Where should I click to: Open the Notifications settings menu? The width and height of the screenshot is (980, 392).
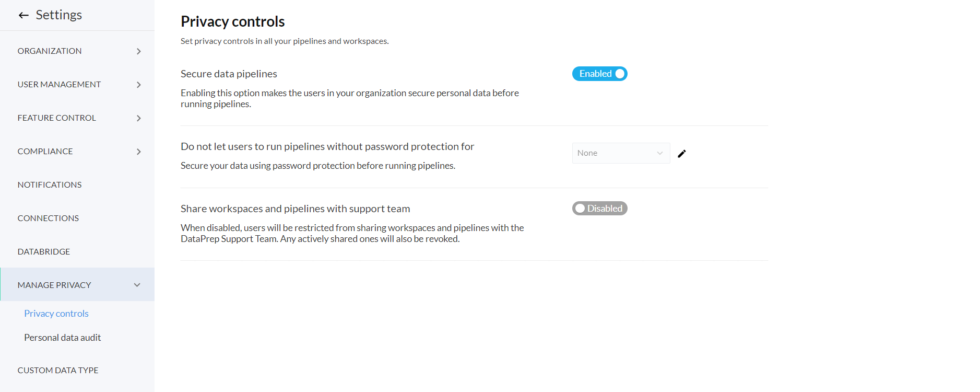click(50, 185)
